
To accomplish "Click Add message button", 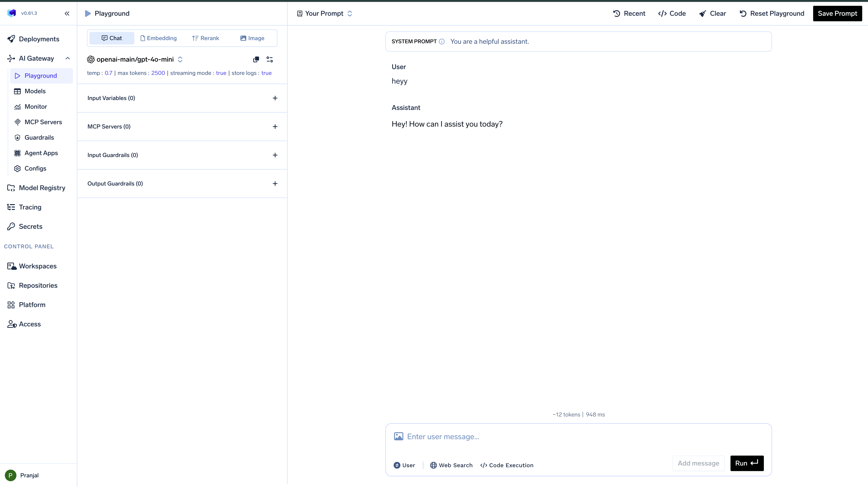I will coord(698,463).
